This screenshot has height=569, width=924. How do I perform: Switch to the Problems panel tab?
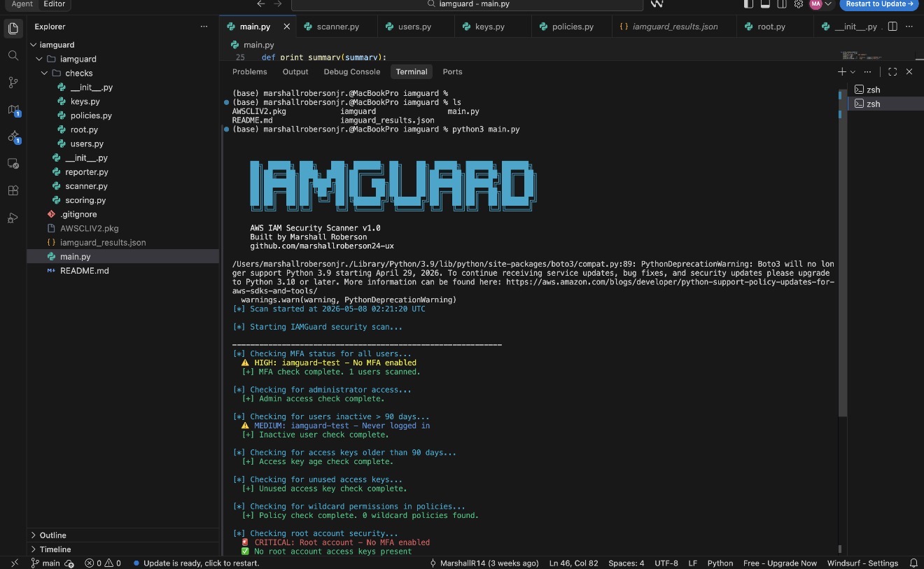pos(250,71)
